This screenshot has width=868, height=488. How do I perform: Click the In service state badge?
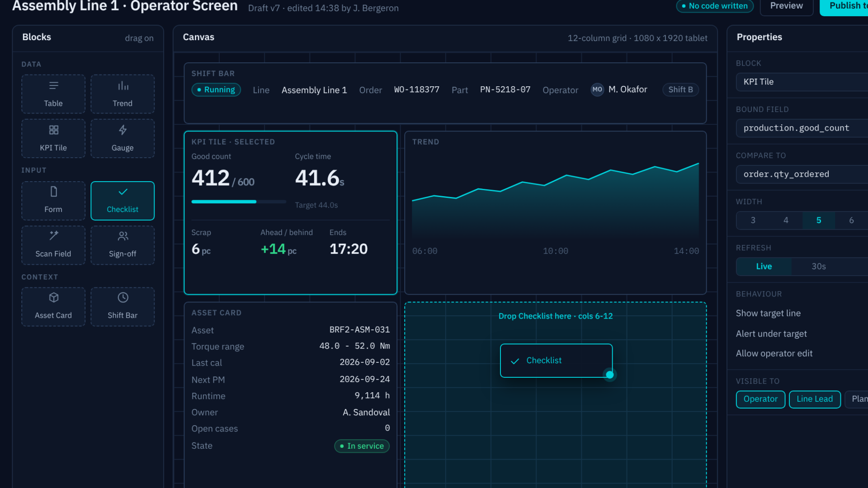coord(362,446)
